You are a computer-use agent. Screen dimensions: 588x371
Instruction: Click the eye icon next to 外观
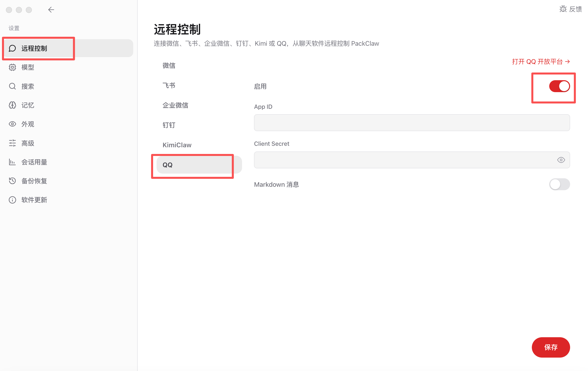pos(12,124)
